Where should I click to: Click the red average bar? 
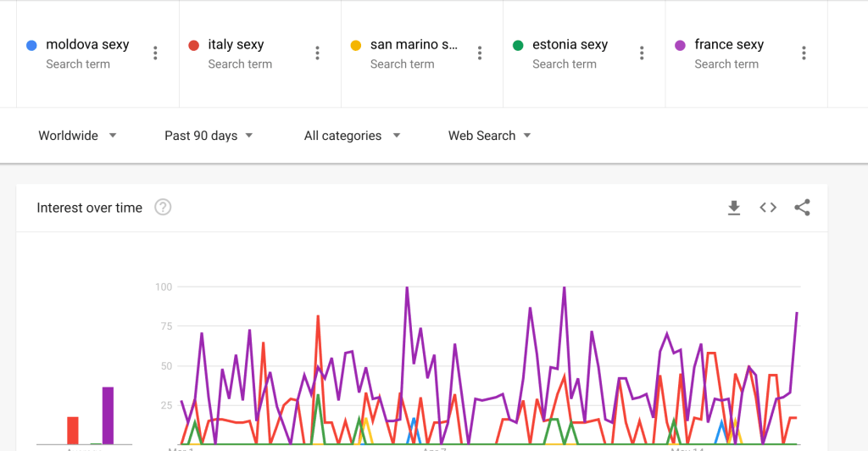[73, 430]
